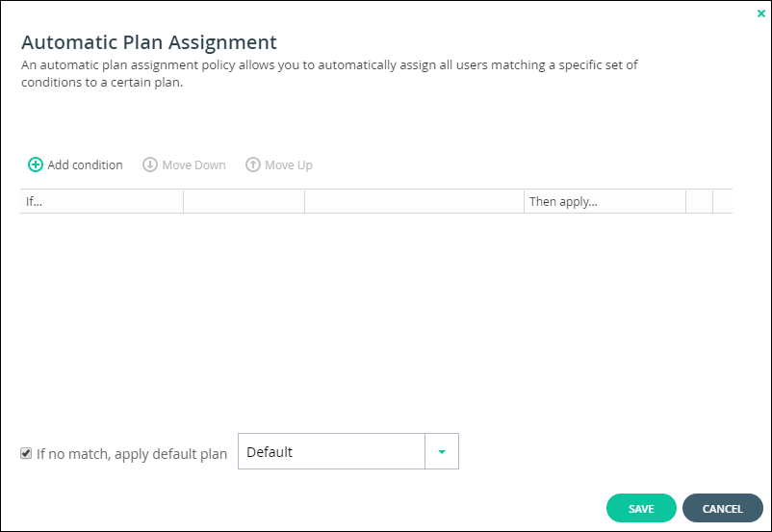This screenshot has height=532, width=772.
Task: Click the narrow column header after 'Then apply...'
Action: click(699, 201)
